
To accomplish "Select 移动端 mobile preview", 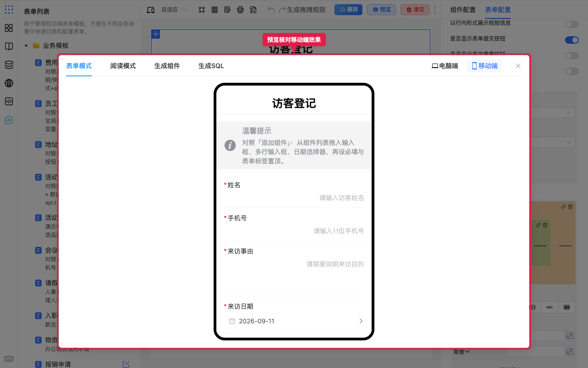I will click(x=484, y=66).
